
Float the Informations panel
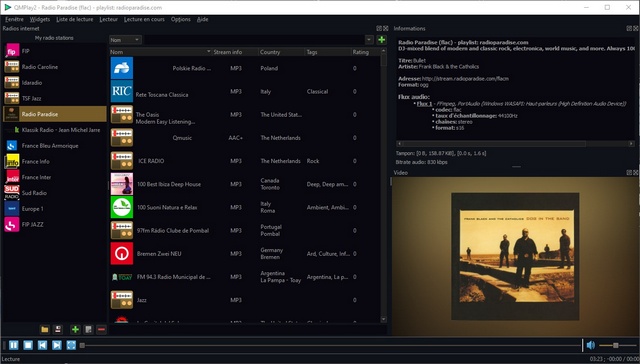tap(629, 28)
